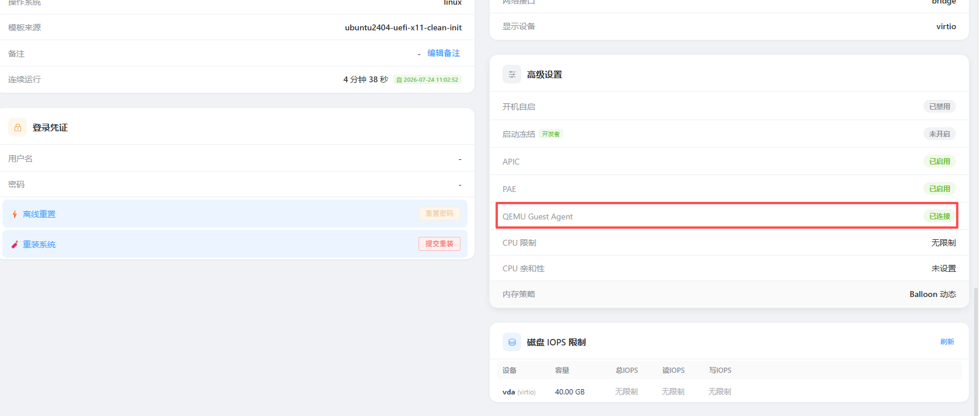This screenshot has width=980, height=416.
Task: Click the 已启用 badge in the PAE row
Action: pos(940,189)
